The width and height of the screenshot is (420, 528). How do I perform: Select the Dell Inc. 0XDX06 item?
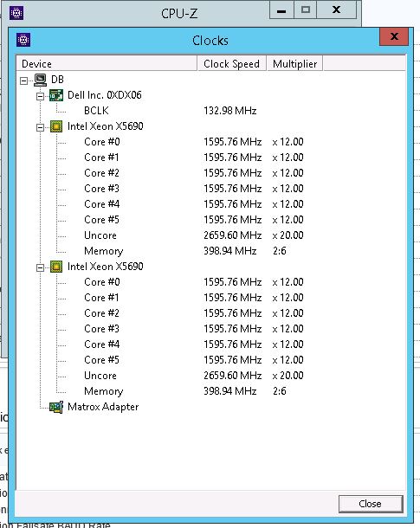(105, 95)
